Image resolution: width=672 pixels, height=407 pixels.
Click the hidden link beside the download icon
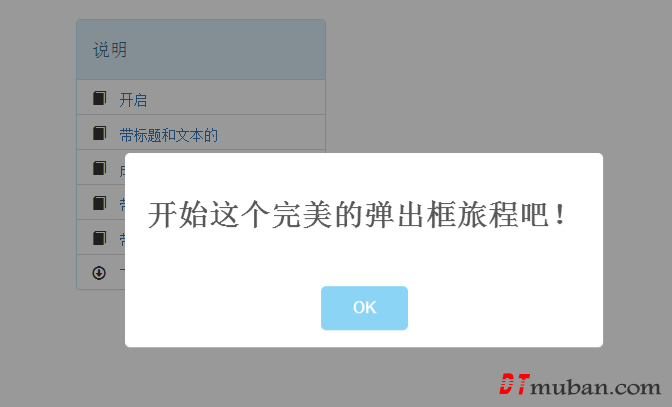click(x=122, y=272)
